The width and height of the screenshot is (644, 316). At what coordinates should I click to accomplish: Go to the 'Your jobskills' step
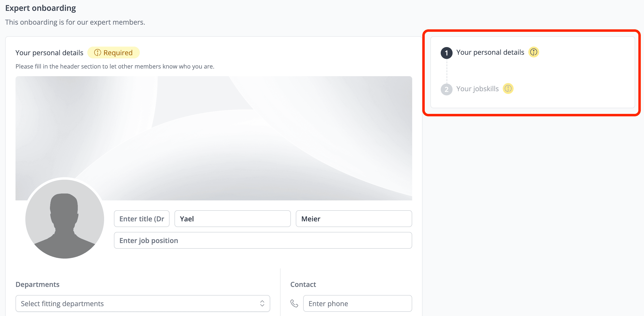click(477, 89)
